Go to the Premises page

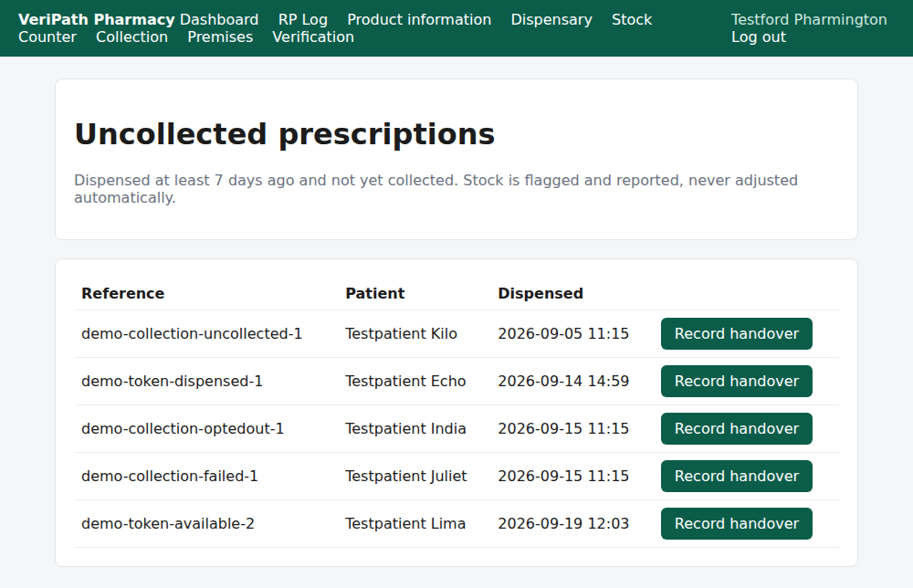pos(220,37)
